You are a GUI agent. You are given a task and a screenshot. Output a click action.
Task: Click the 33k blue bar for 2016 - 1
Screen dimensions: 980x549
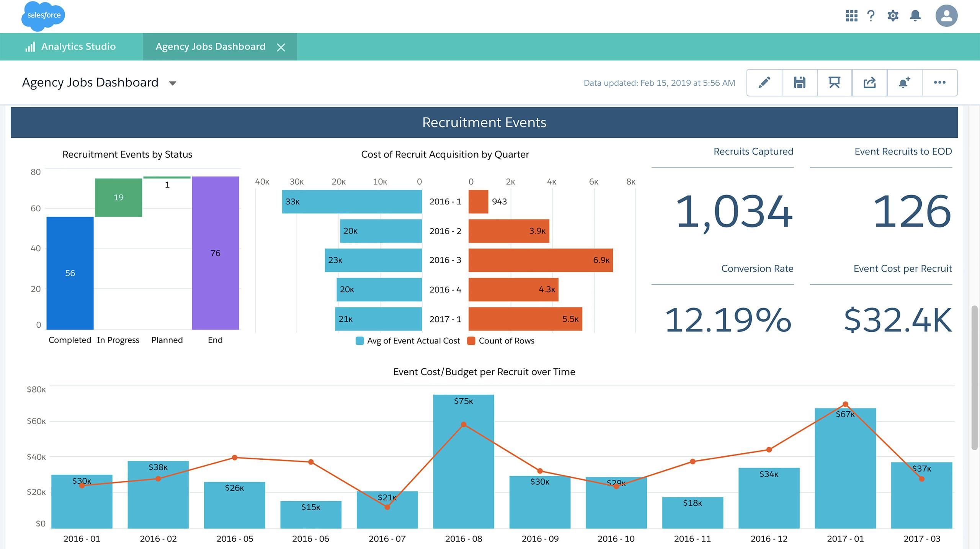point(352,202)
